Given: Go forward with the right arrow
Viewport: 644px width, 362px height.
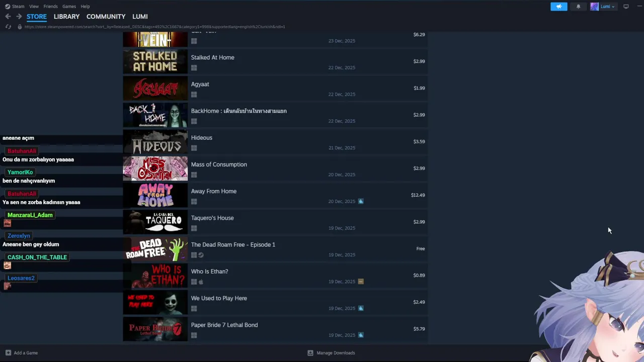Looking at the screenshot, I should (19, 17).
